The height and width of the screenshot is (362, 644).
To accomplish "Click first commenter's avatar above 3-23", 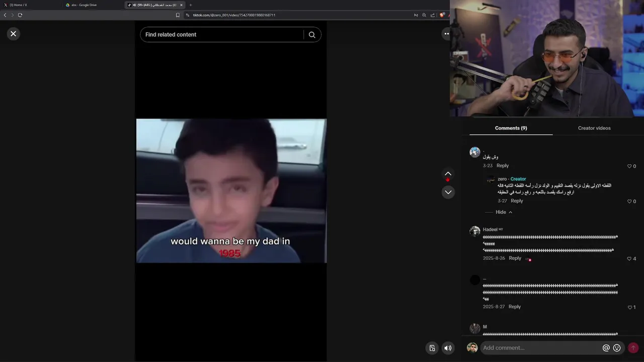I will (475, 152).
